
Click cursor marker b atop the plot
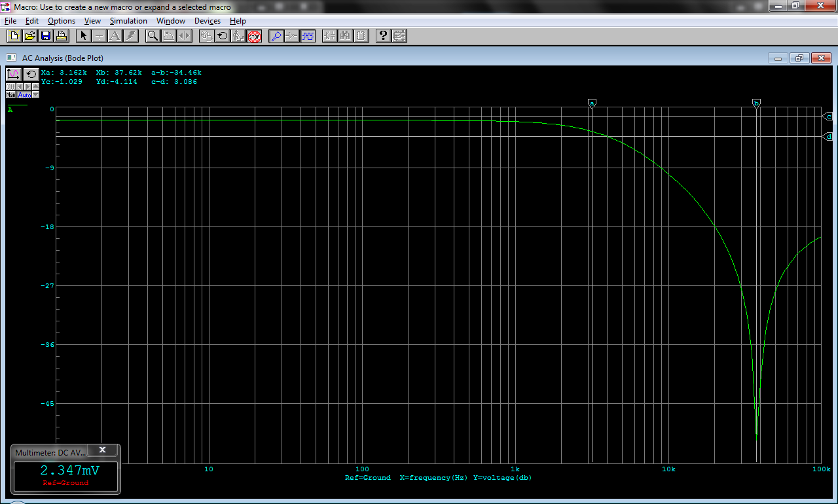(756, 103)
